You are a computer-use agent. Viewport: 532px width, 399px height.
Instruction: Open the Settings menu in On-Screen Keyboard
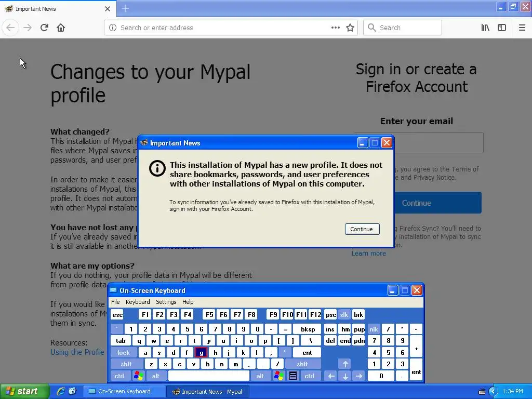(166, 302)
